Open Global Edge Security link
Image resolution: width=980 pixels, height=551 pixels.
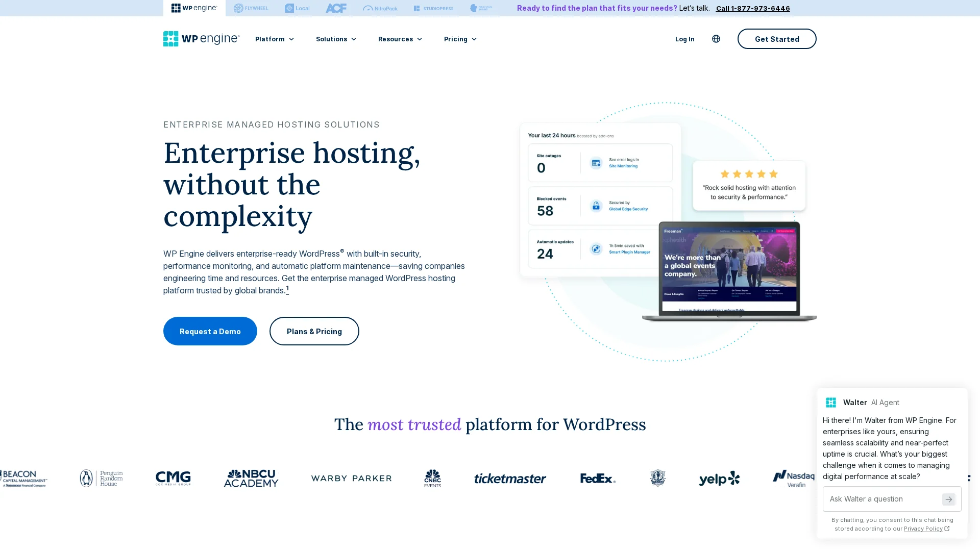click(628, 209)
